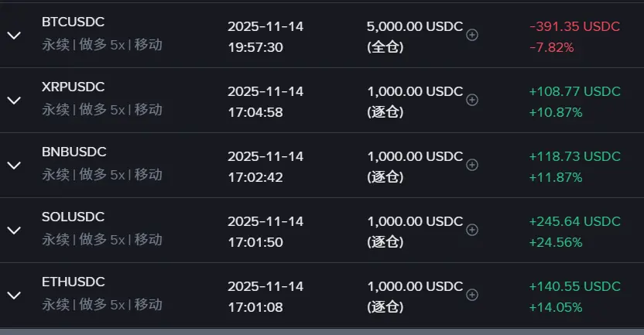Image resolution: width=644 pixels, height=335 pixels.
Task: Select the ETHUSDC symbol name
Action: (74, 282)
